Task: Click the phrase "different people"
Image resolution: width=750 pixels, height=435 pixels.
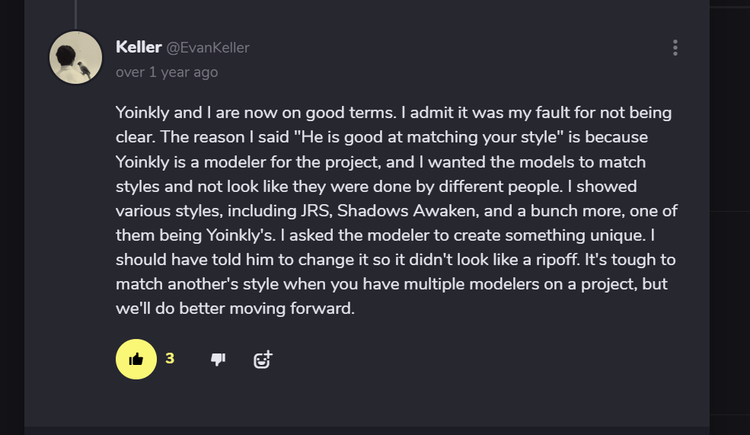Action: pos(578,185)
